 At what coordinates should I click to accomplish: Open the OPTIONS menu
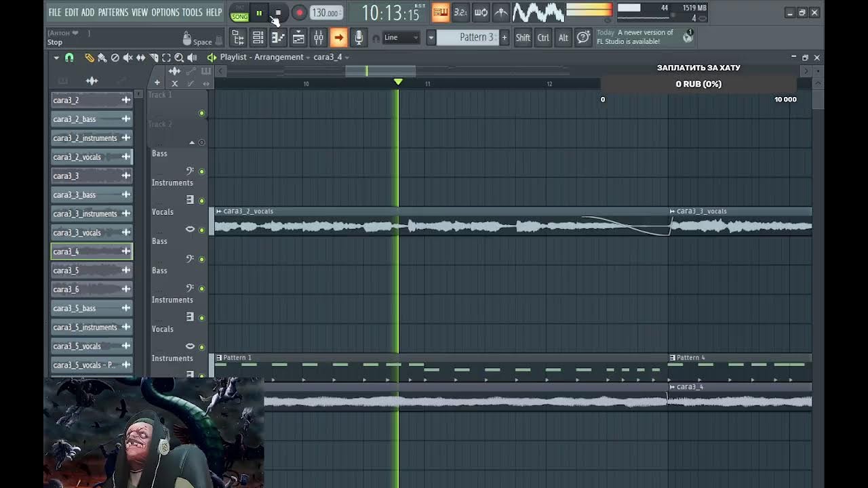click(x=165, y=12)
